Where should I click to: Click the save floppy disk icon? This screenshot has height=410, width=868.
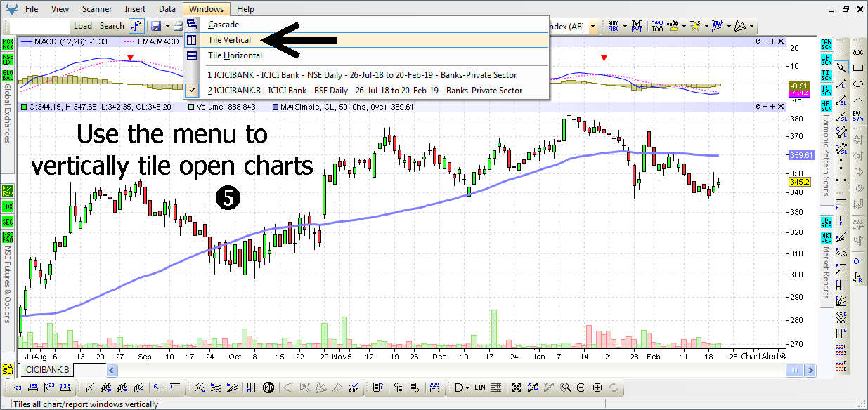[155, 26]
